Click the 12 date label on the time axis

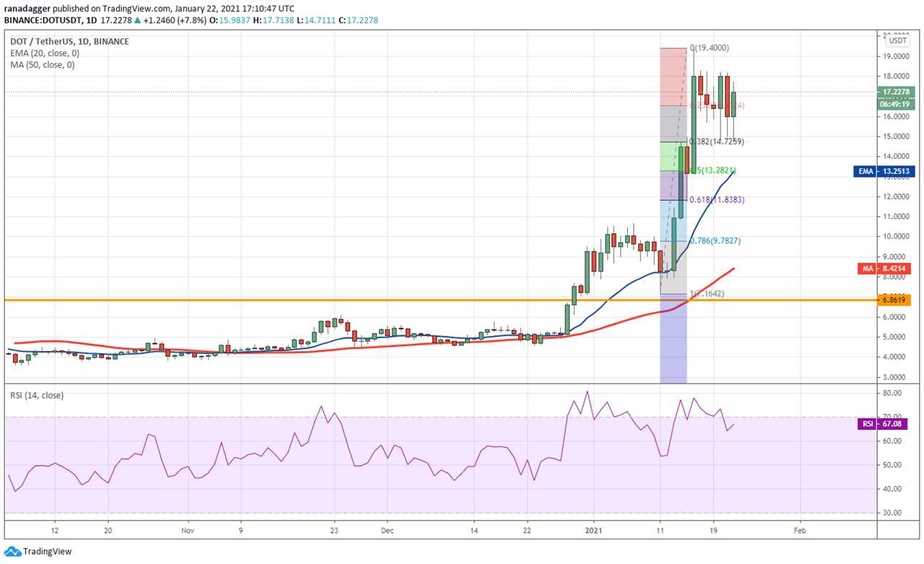[x=55, y=529]
